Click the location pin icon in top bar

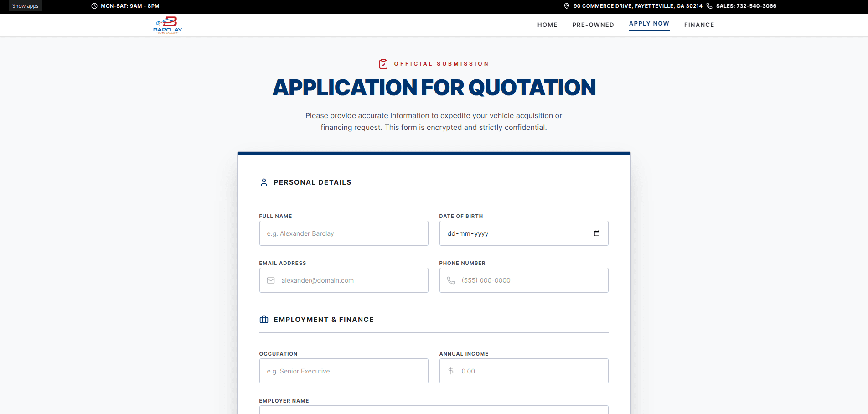(567, 6)
